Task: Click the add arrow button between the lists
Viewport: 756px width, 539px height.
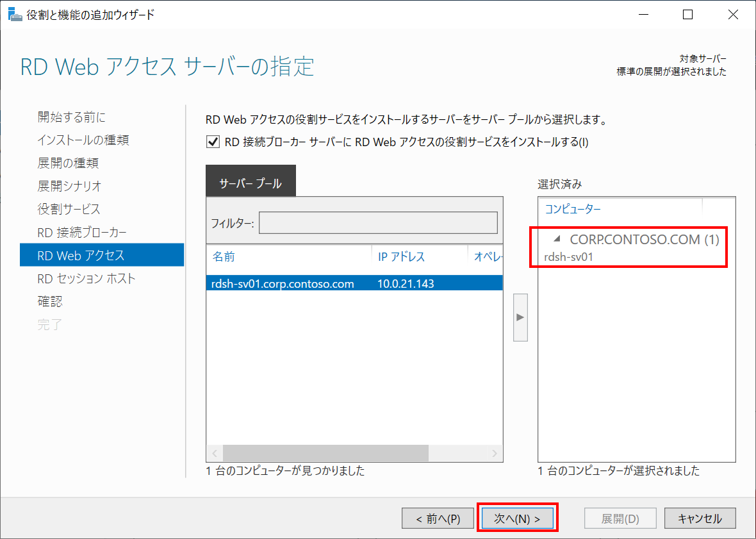Action: 519,317
